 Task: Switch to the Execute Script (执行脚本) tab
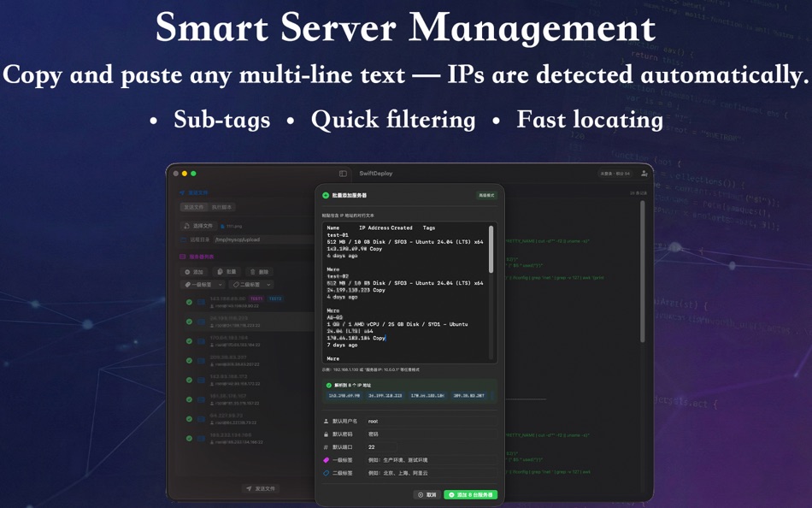pyautogui.click(x=222, y=207)
